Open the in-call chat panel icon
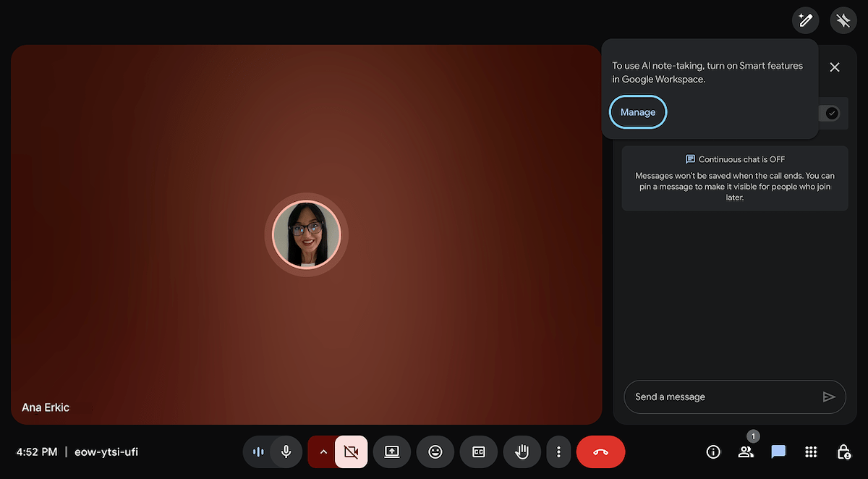This screenshot has width=868, height=479. pos(778,452)
